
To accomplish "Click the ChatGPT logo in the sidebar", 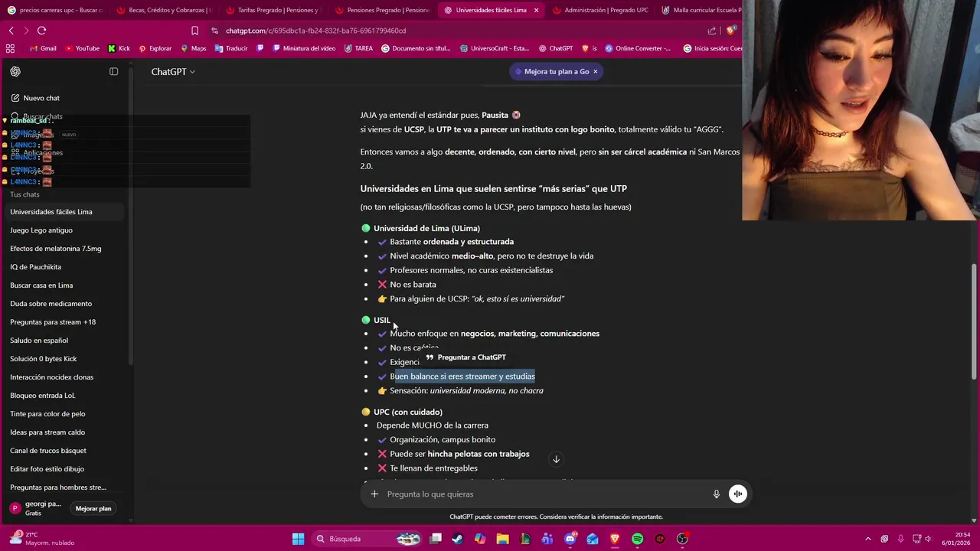I will coord(15,71).
